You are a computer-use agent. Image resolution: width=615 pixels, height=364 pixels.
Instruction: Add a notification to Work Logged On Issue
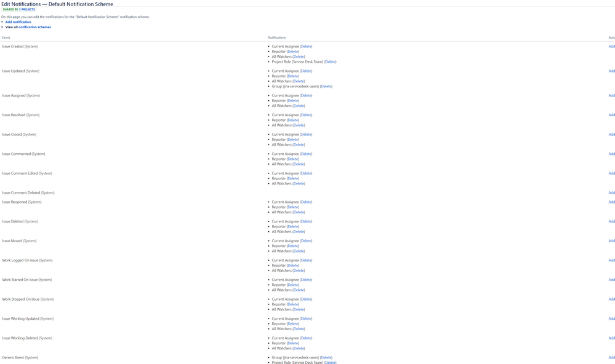[611, 260]
